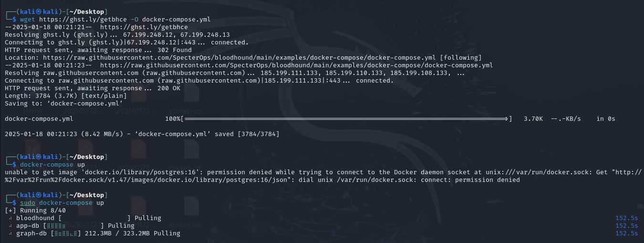Click the 152.5s timer on bloodhound row

626,218
